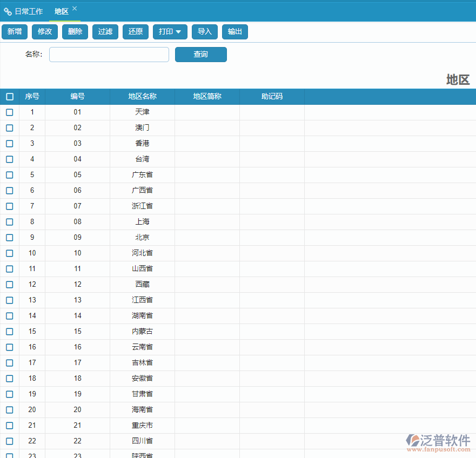Select the checkbox beside 北京 row
This screenshot has width=476, height=458.
(10, 238)
